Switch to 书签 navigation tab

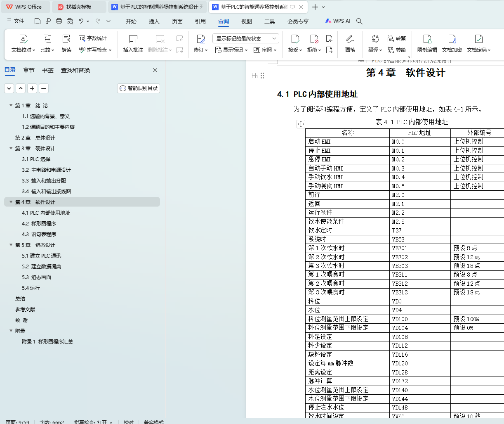click(48, 70)
